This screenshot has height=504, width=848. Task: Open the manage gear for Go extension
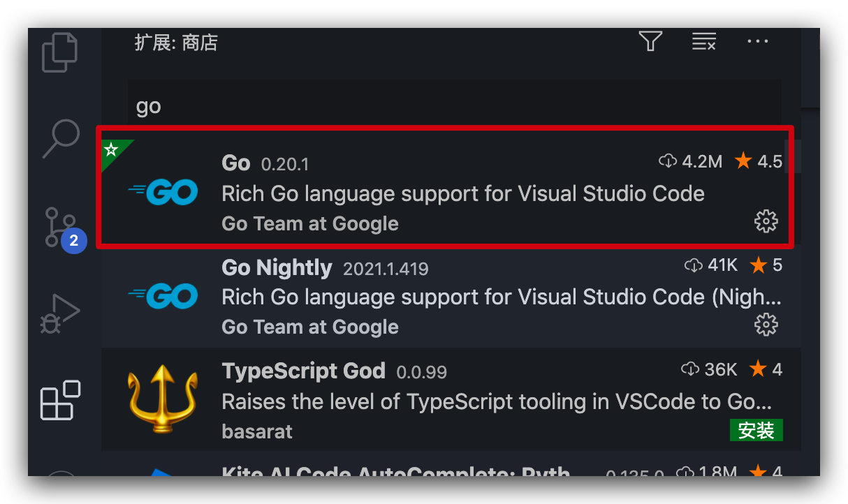pos(766,221)
